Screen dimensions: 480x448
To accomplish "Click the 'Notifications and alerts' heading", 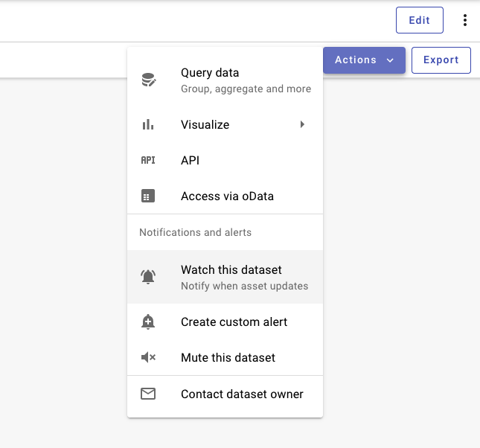I will (195, 232).
